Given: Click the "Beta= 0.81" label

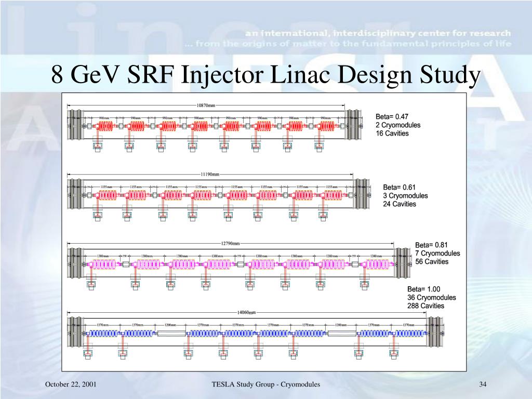Looking at the screenshot, I should 432,245.
